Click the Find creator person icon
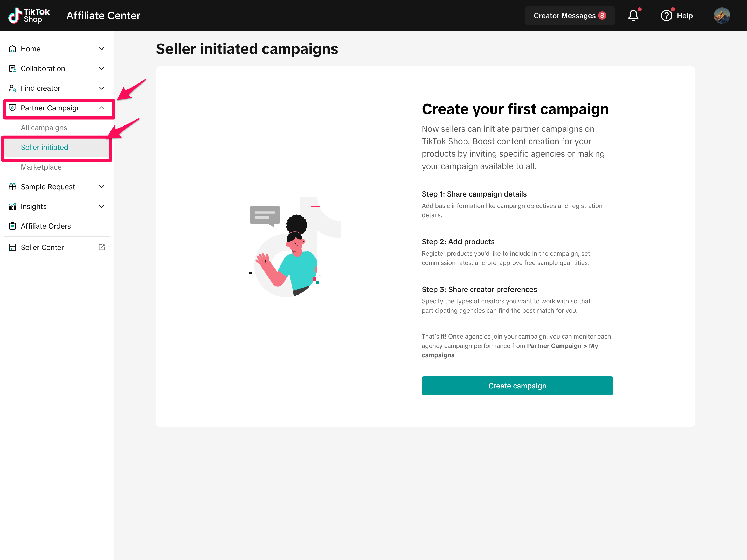Viewport: 747px width, 560px height. click(12, 88)
